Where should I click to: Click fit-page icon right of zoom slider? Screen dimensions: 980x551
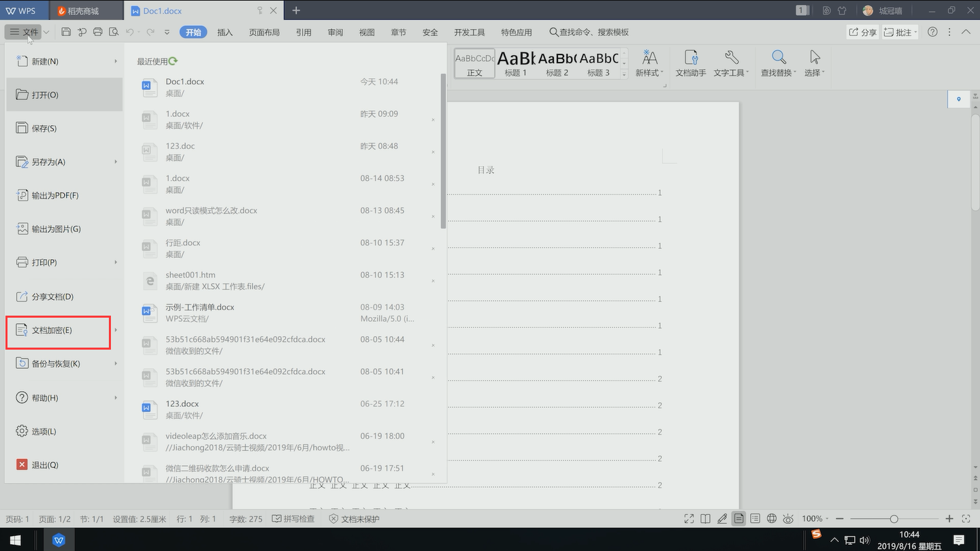(x=966, y=519)
